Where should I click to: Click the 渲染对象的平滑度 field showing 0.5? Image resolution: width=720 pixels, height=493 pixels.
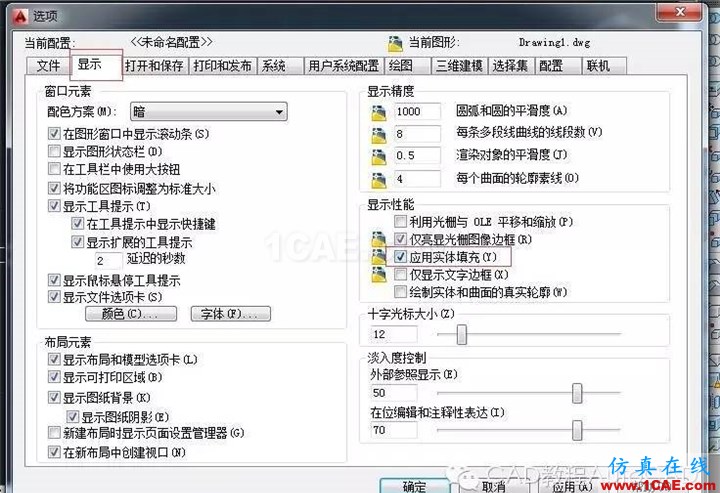tap(417, 156)
